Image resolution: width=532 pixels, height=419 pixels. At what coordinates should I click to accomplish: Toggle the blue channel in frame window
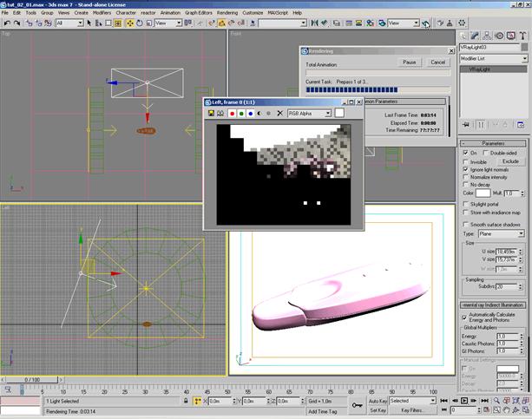[x=251, y=114]
